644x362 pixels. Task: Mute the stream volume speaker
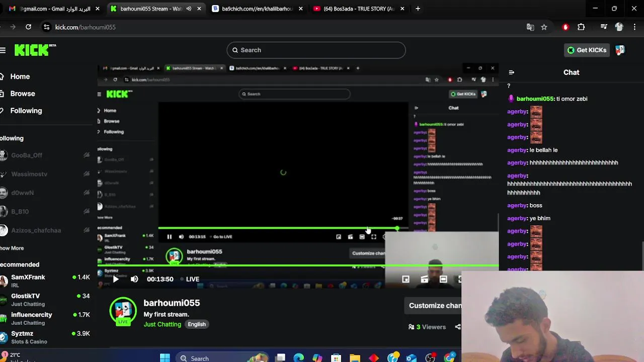tap(134, 279)
